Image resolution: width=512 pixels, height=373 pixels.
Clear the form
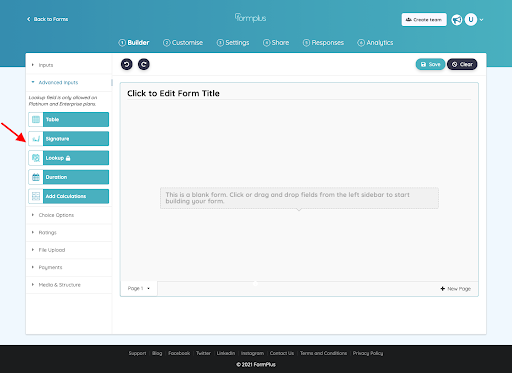coord(462,64)
